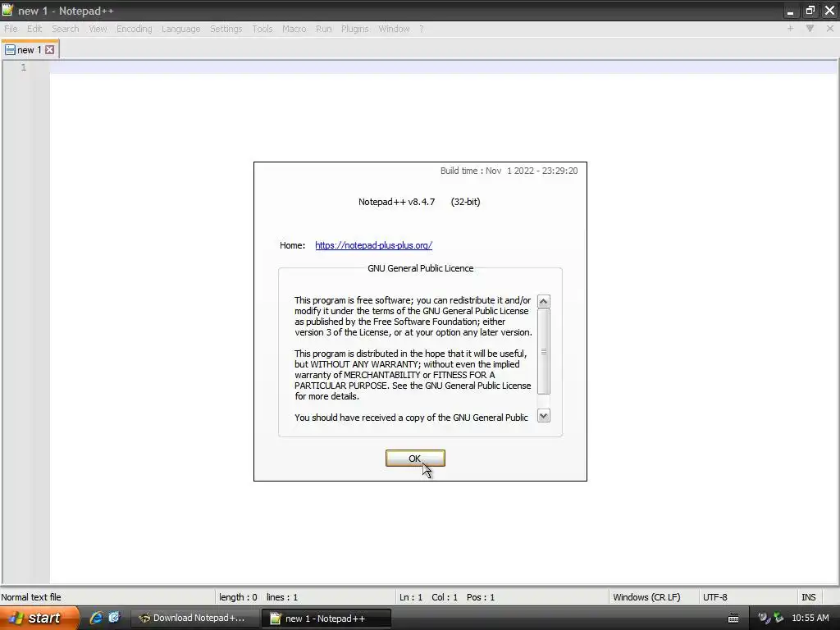Click the keyboard icon in the taskbar

tap(733, 619)
